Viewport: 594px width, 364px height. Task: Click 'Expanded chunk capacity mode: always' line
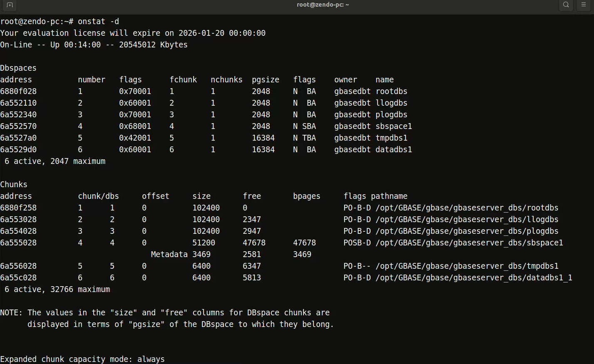tap(82, 359)
